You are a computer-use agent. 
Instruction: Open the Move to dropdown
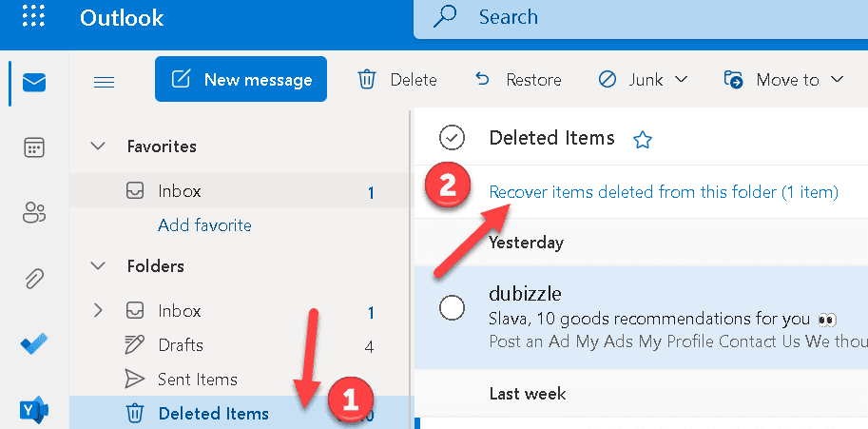click(837, 80)
